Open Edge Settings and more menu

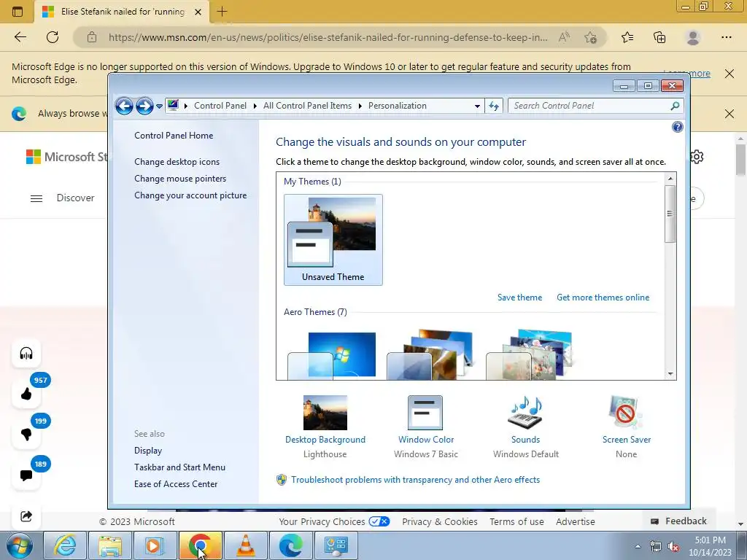[x=726, y=37]
